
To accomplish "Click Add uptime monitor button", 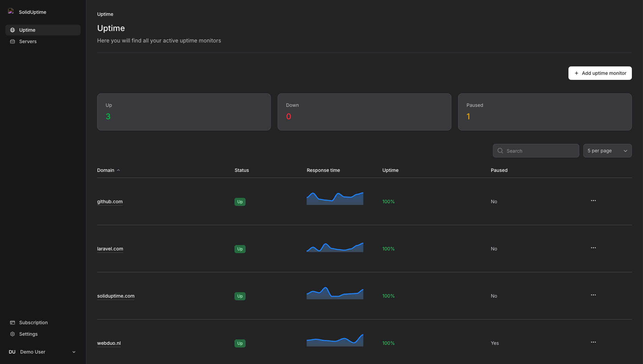I will coord(600,73).
